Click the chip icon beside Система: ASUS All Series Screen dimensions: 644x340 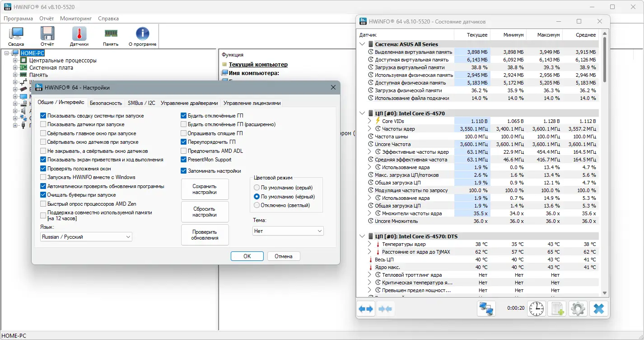(x=371, y=44)
